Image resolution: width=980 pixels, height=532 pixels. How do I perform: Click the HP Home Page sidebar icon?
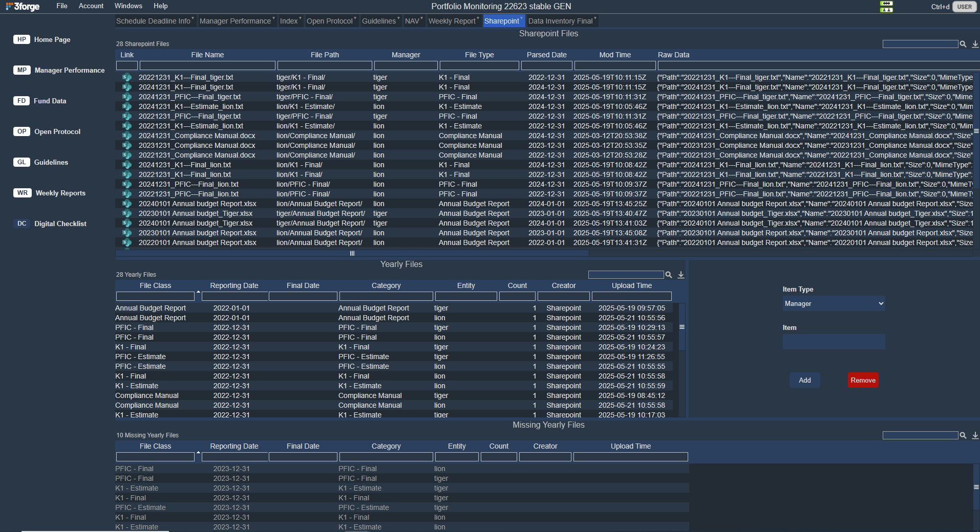22,39
